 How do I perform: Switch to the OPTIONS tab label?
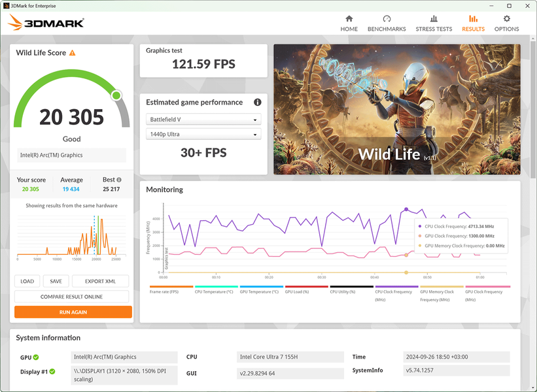[x=506, y=29]
